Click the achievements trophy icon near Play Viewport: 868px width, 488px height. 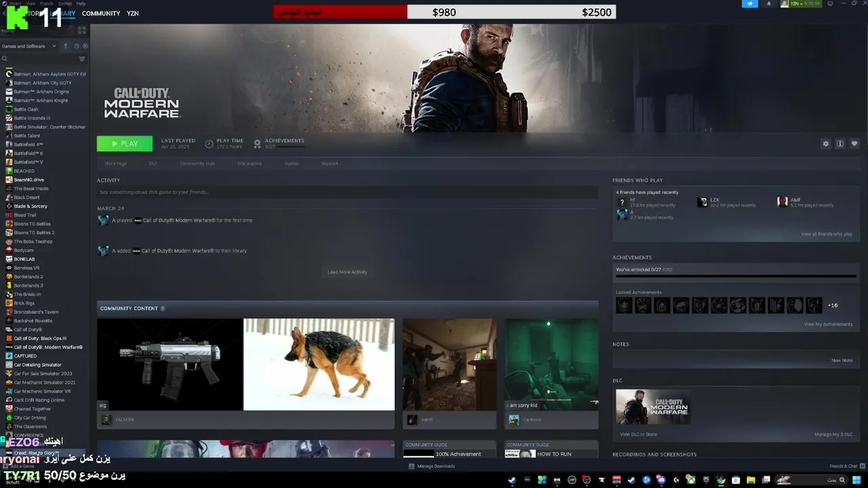tap(257, 144)
